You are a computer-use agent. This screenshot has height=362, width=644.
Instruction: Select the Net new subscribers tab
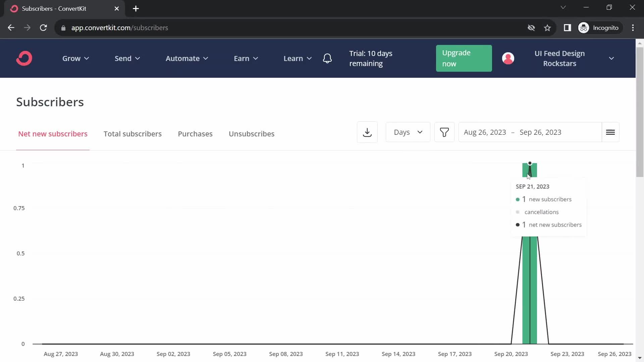[53, 134]
